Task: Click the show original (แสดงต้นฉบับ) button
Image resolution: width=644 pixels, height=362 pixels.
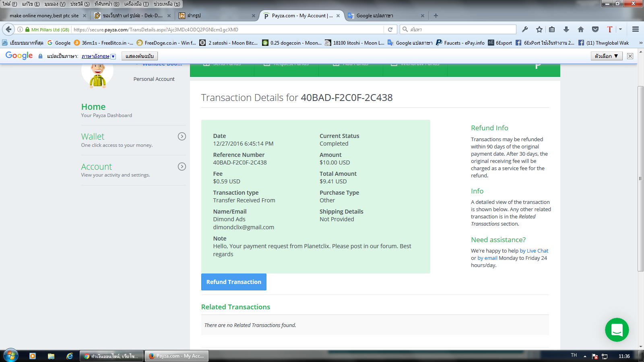Action: tap(139, 56)
